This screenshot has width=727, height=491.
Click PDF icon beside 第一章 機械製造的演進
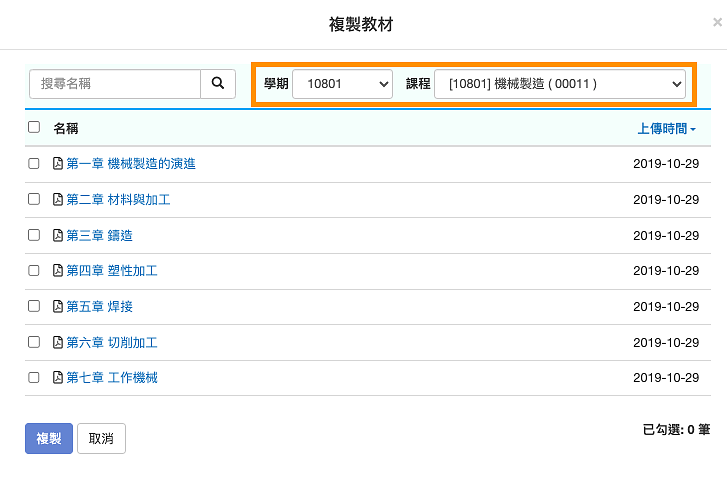57,164
